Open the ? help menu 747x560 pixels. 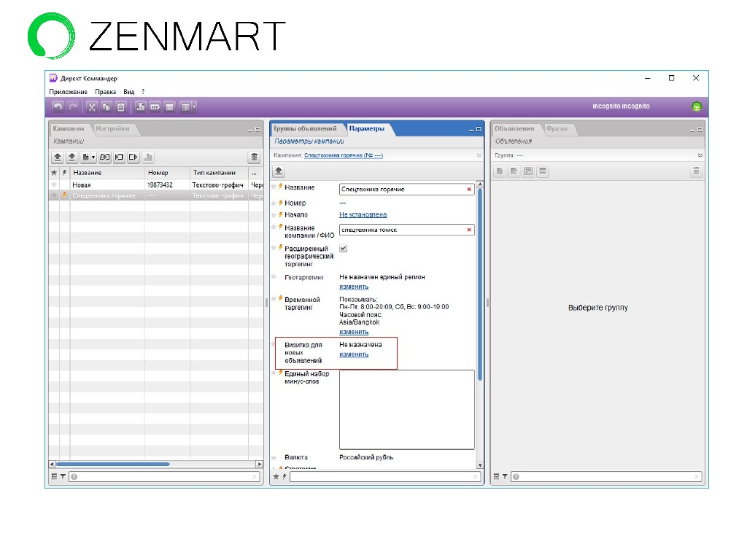pyautogui.click(x=143, y=92)
